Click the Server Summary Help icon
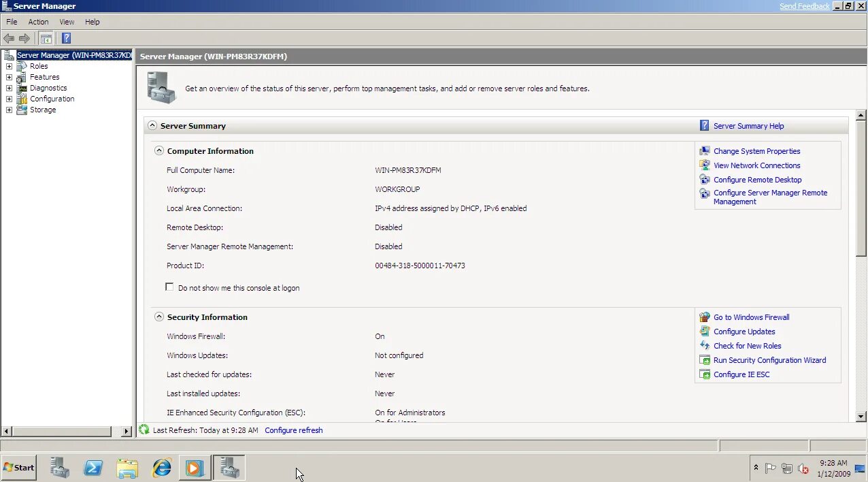The width and height of the screenshot is (868, 482). coord(705,125)
